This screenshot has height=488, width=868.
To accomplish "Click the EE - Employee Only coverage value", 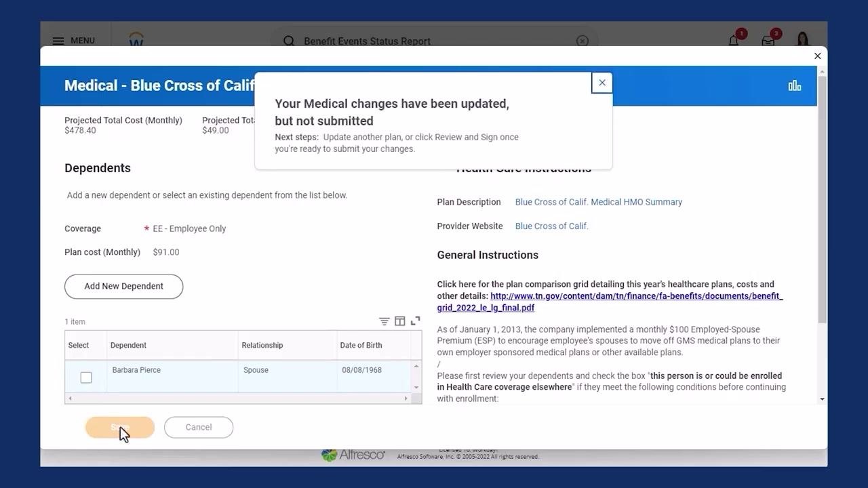I will (189, 229).
